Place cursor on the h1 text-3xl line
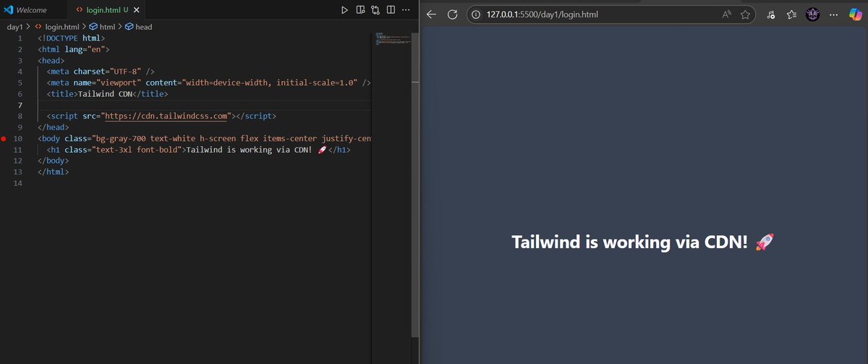868x364 pixels. pos(199,150)
